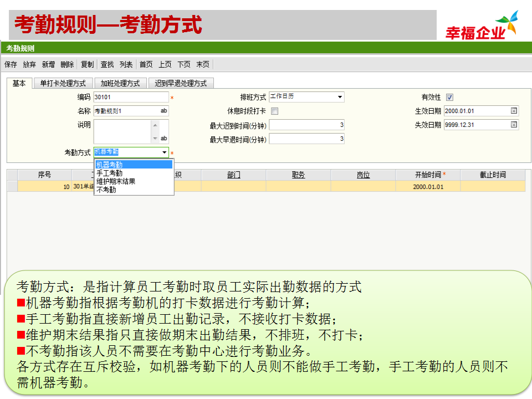Click the 删除 (Delete) toolbar button
Viewport: 532px width, 399px height.
point(67,64)
